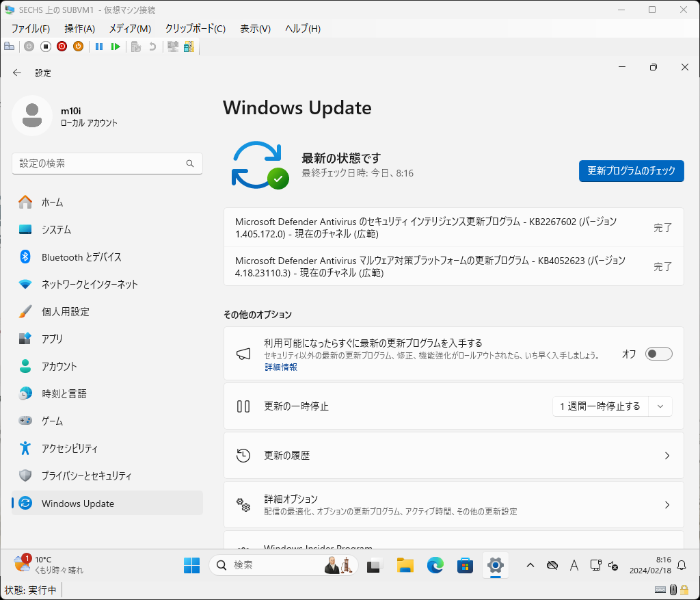Show hidden tray icons chevron
The height and width of the screenshot is (600, 700).
[530, 566]
